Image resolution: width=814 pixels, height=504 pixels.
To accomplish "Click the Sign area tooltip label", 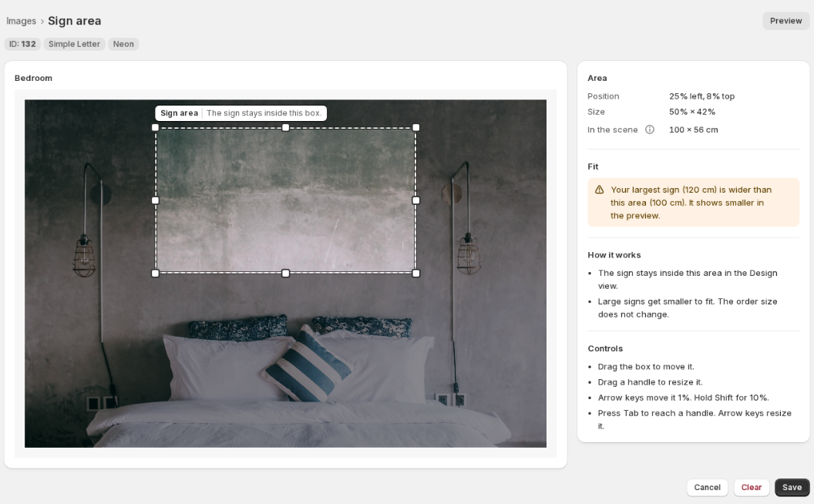I will click(240, 113).
